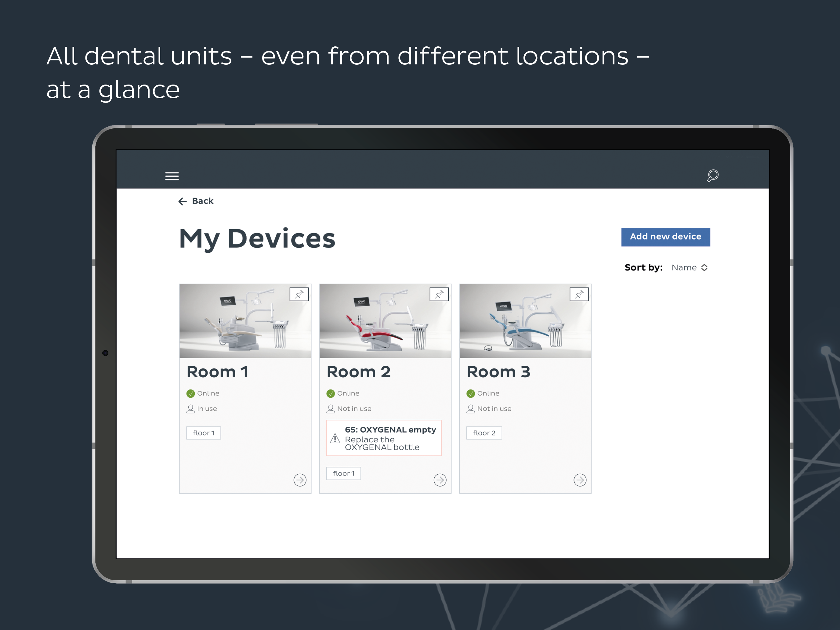
Task: Click the OXYGENAL empty warning icon
Action: [x=335, y=439]
